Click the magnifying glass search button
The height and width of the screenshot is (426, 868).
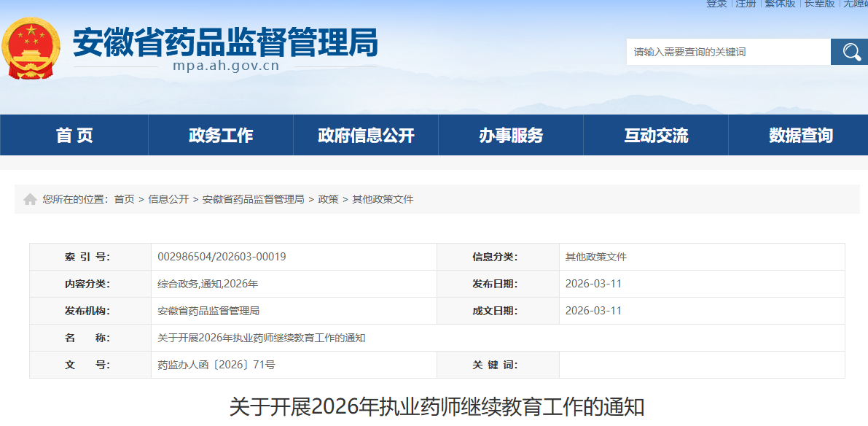tap(850, 52)
